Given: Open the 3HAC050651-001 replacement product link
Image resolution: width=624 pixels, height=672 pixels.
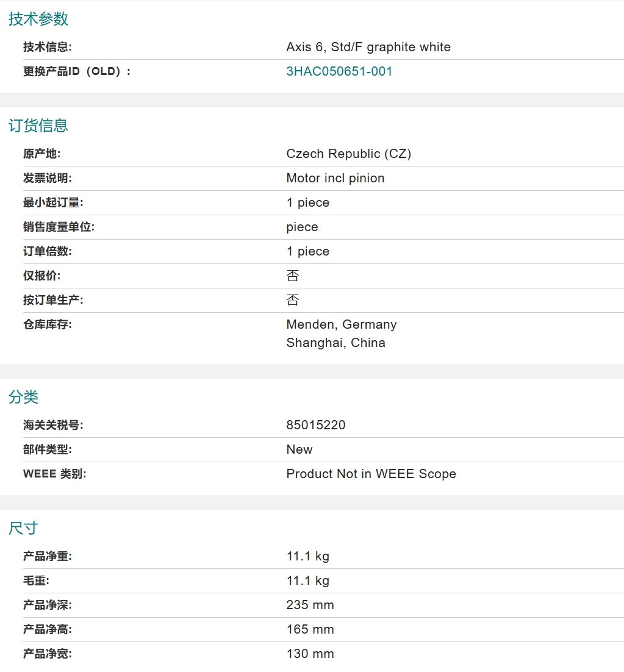Looking at the screenshot, I should pyautogui.click(x=339, y=71).
